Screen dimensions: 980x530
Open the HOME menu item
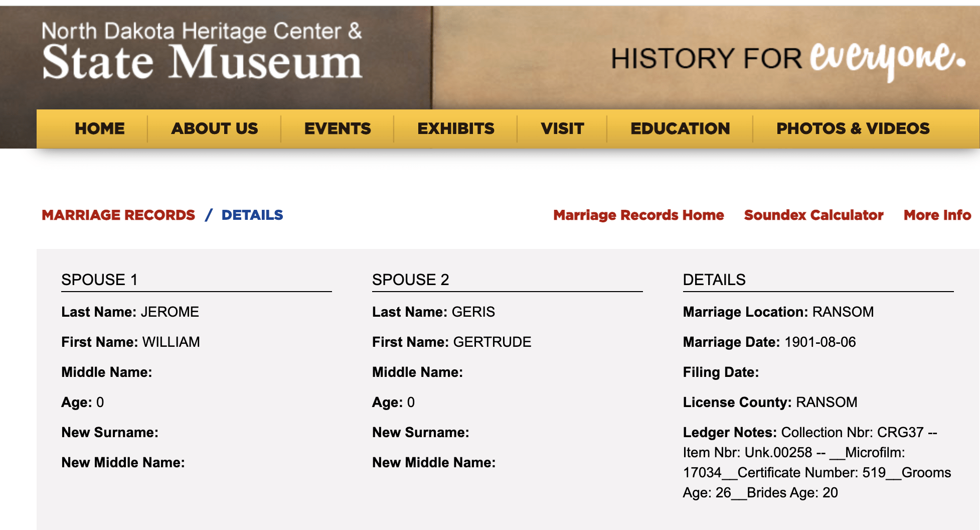click(x=99, y=128)
